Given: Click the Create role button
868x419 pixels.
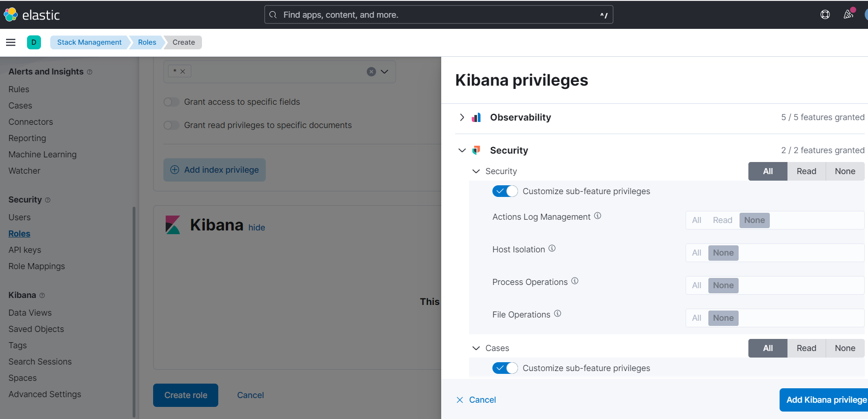Looking at the screenshot, I should (185, 395).
